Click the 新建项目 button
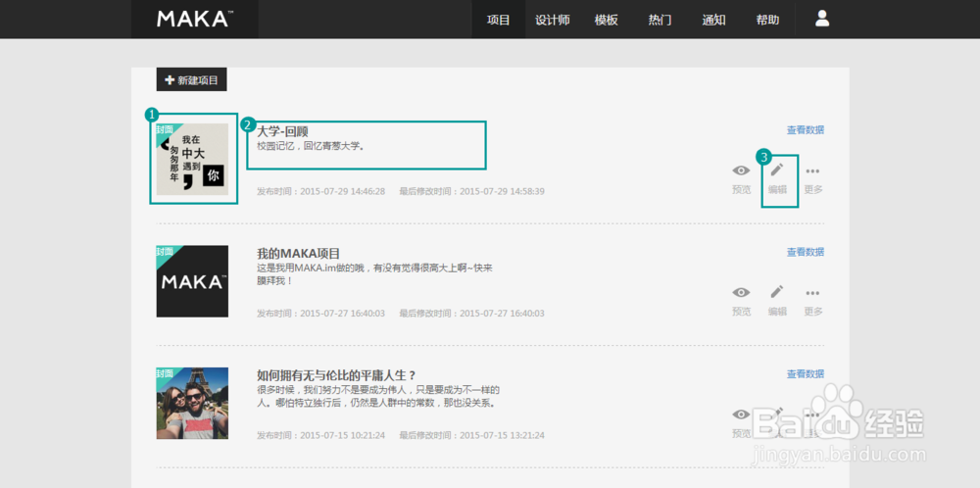This screenshot has height=488, width=980. tap(191, 80)
